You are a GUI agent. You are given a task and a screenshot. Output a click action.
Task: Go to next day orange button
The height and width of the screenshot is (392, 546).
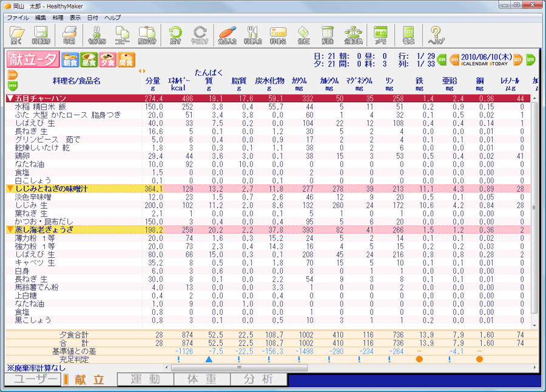coord(517,59)
